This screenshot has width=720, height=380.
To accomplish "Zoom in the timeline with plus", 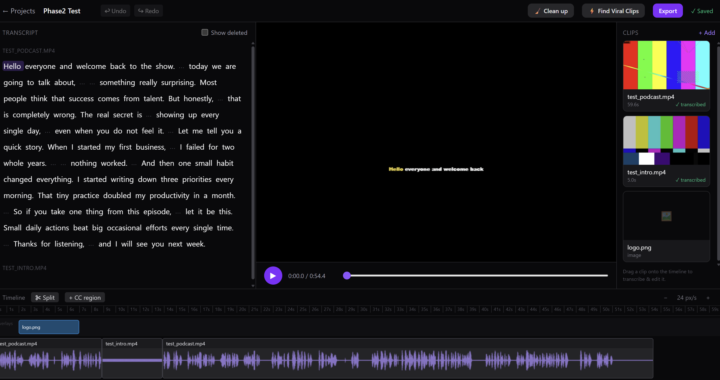I will tap(708, 298).
